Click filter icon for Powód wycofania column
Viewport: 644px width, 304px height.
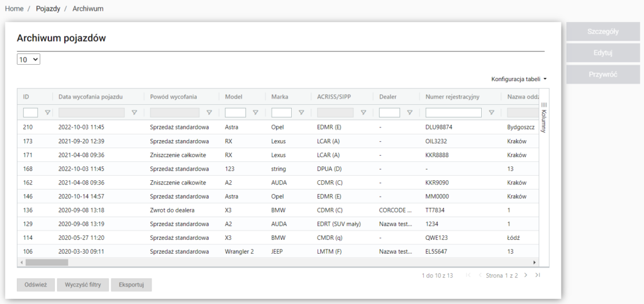point(209,113)
